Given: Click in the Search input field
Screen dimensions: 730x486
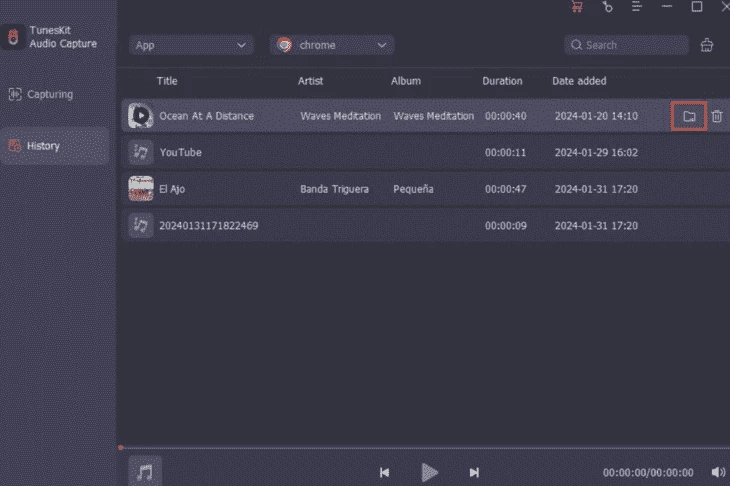Looking at the screenshot, I should (x=632, y=45).
